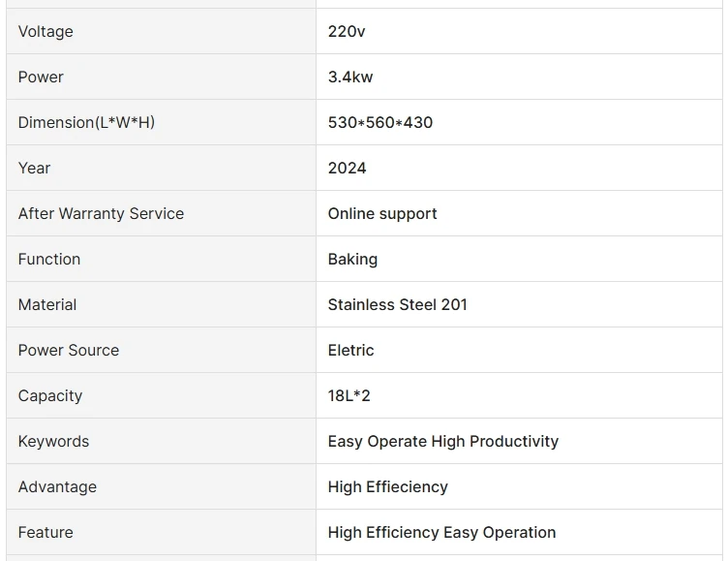Click the Power Source label
This screenshot has height=561, width=728.
[x=69, y=351]
